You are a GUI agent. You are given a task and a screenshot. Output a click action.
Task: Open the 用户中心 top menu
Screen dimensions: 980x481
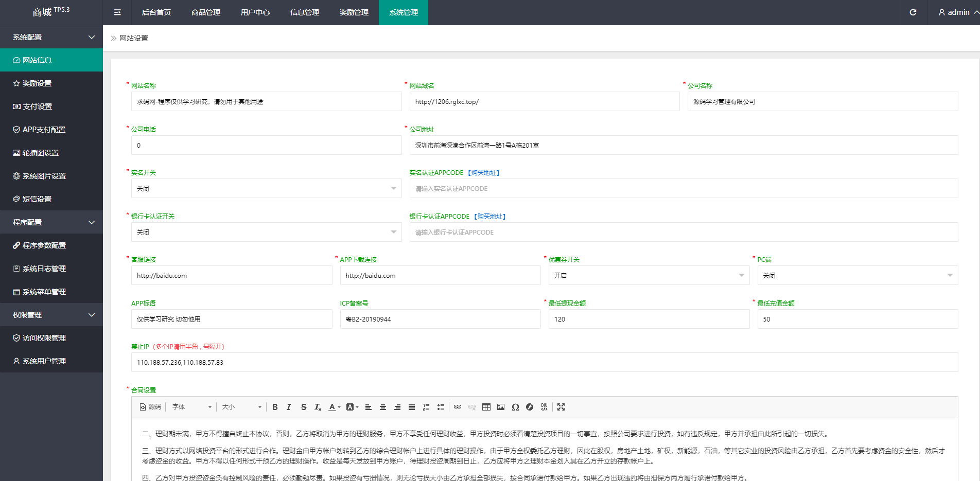coord(255,12)
